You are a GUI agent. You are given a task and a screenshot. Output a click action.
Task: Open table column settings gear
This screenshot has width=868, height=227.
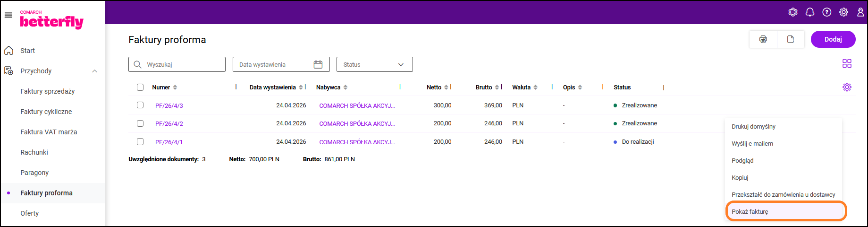pos(847,87)
